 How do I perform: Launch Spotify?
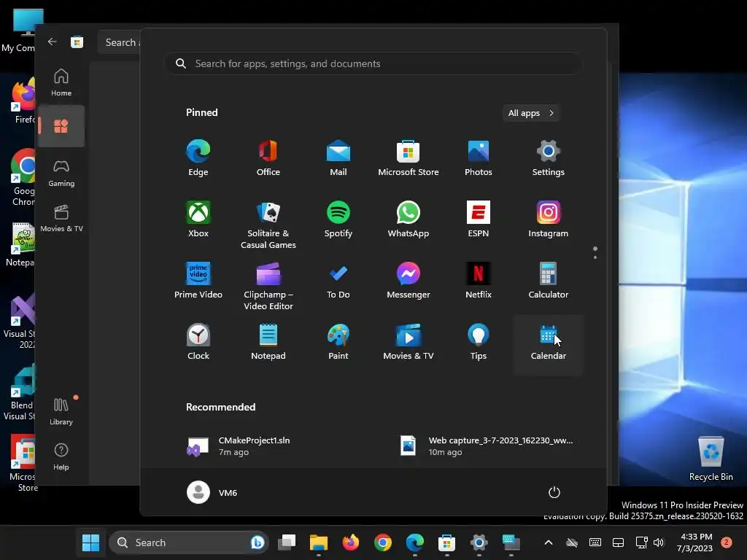click(338, 219)
